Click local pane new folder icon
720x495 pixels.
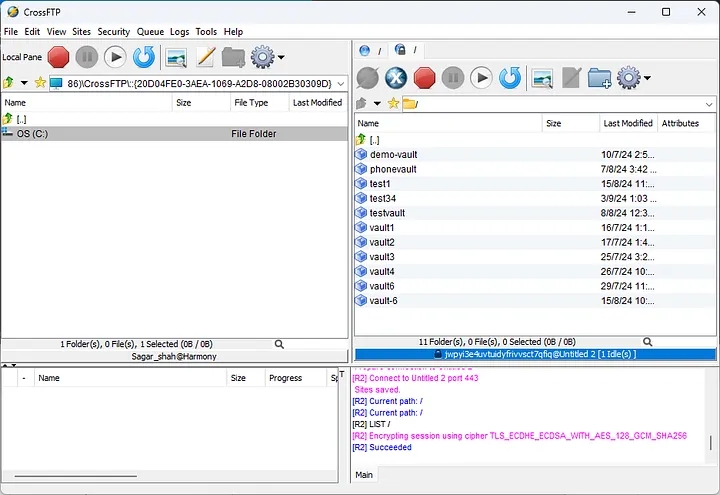233,57
